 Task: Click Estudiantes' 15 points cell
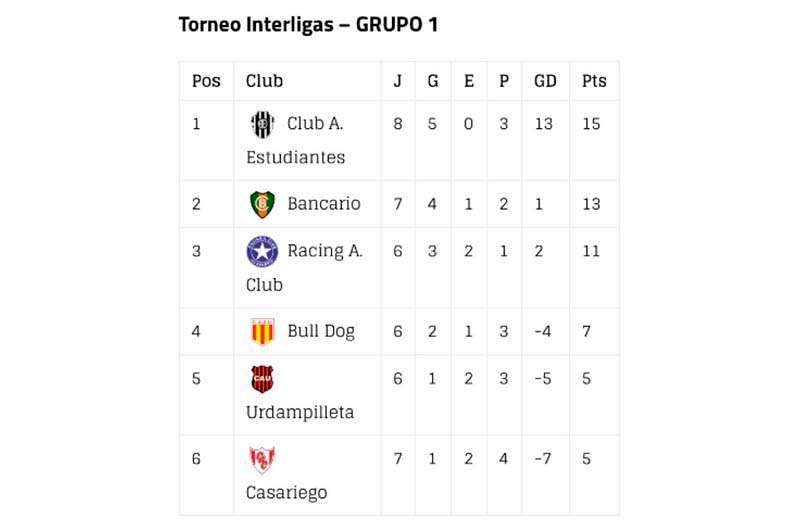(591, 124)
